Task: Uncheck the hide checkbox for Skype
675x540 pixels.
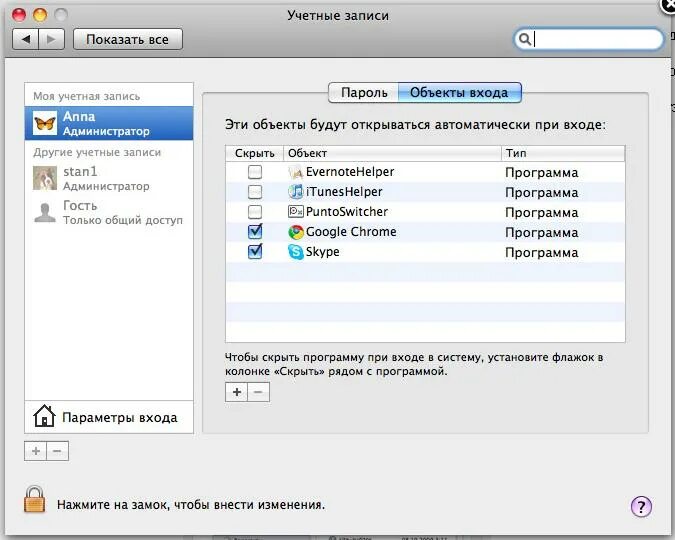Action: pos(255,252)
